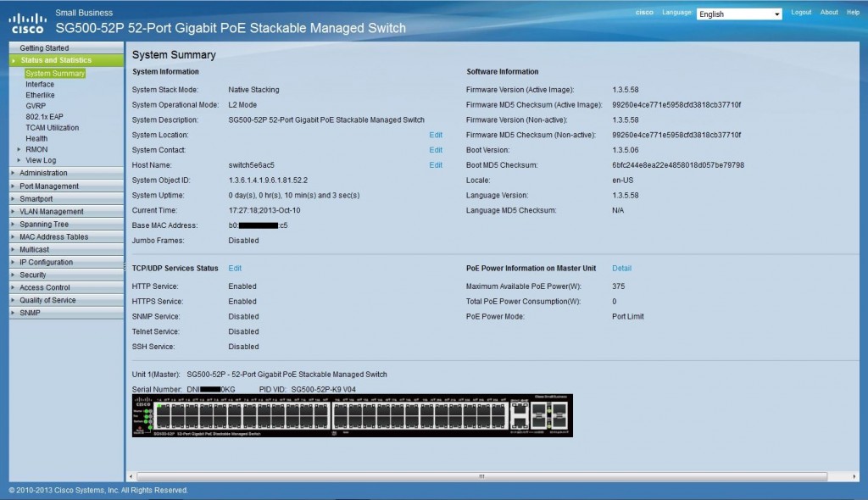Open the About link
Image resolution: width=868 pixels, height=500 pixels.
(829, 12)
